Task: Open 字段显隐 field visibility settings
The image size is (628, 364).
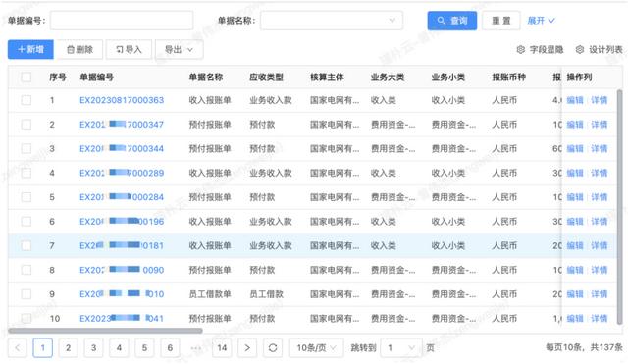Action: point(540,50)
